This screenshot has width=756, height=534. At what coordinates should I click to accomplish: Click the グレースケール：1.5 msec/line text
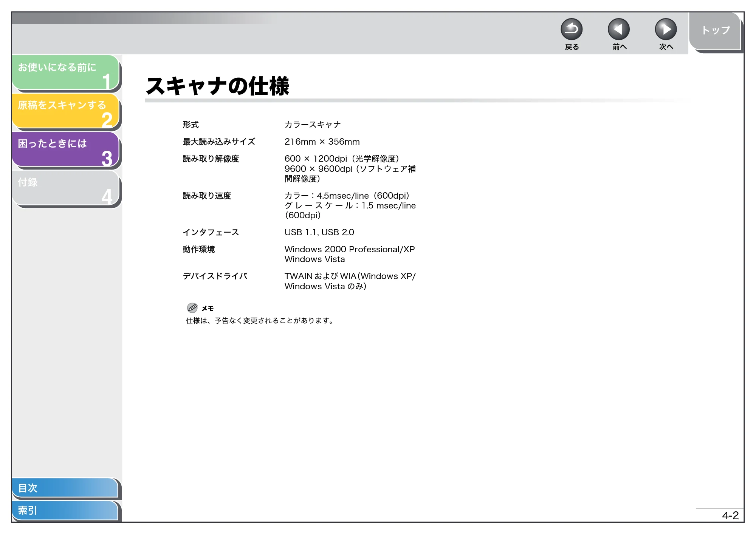(350, 210)
